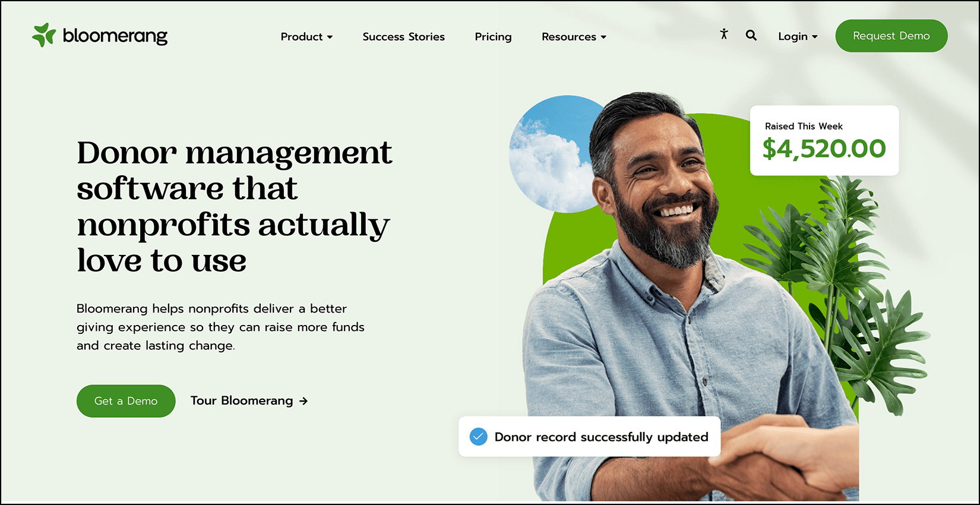Click the bloomerang wordmark text
Screen dimensions: 980x505
[115, 36]
